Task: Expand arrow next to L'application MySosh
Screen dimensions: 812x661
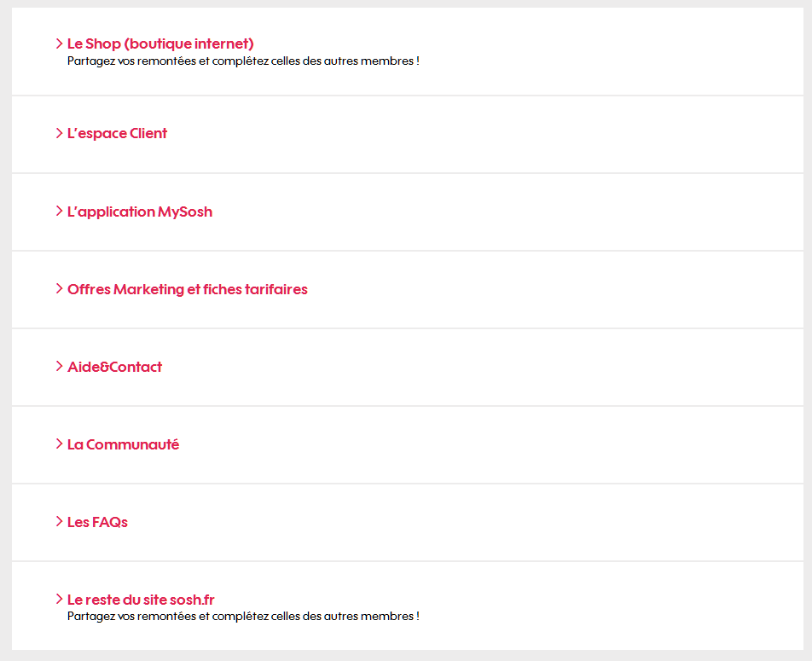Action: tap(59, 212)
